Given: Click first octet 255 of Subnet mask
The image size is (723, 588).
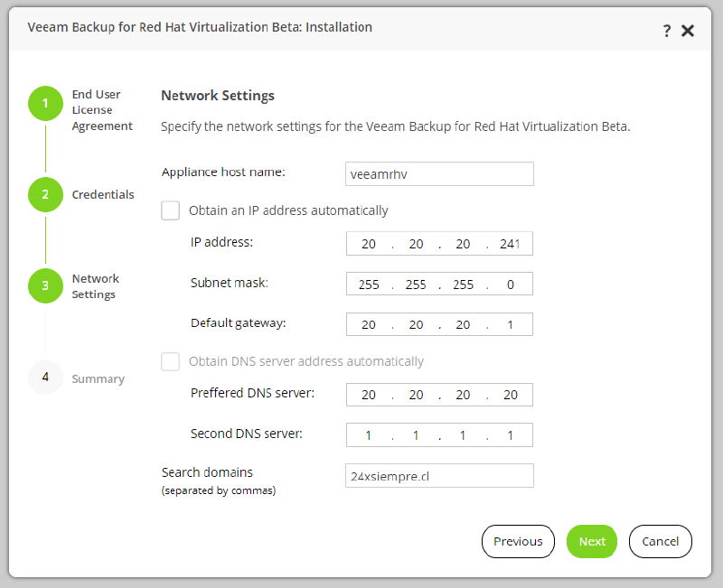Looking at the screenshot, I should click(x=369, y=285).
